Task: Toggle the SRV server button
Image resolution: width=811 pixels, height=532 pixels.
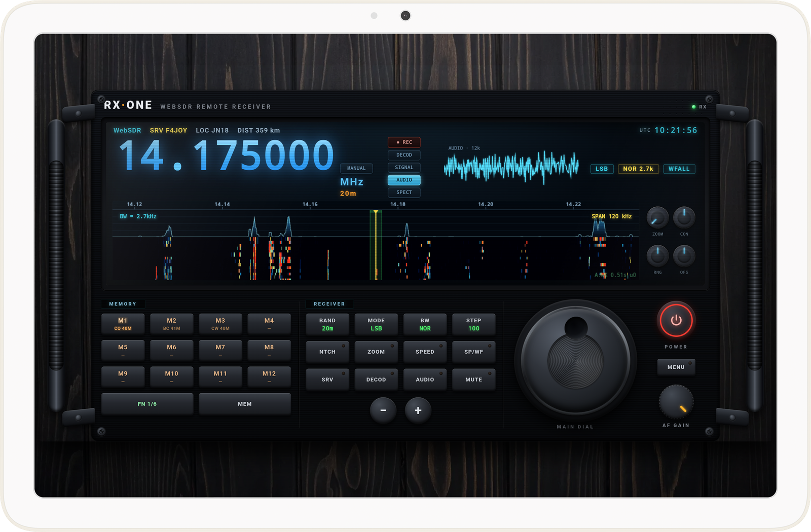Action: pos(327,379)
